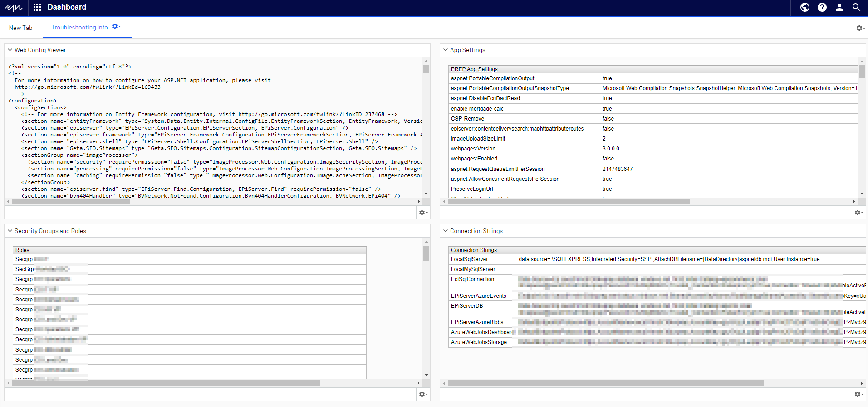Switch to the New Tab tab
This screenshot has height=407, width=868.
[x=21, y=28]
